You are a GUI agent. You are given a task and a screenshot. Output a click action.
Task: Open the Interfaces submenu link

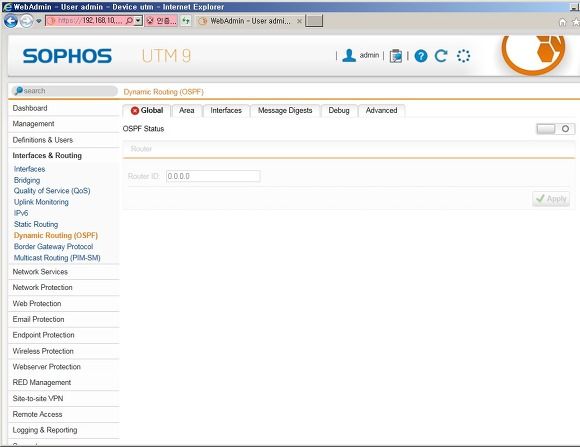30,169
